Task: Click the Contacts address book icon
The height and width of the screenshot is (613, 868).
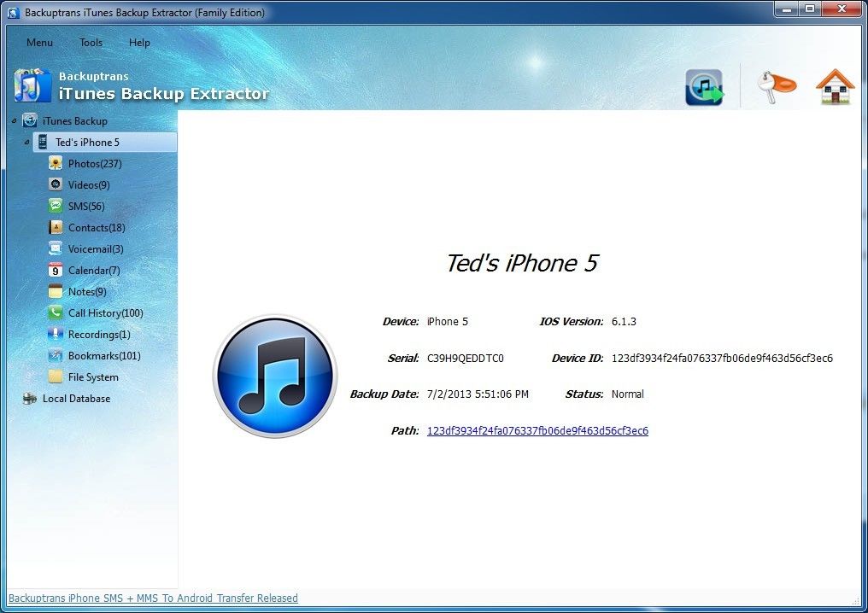Action: pos(56,227)
